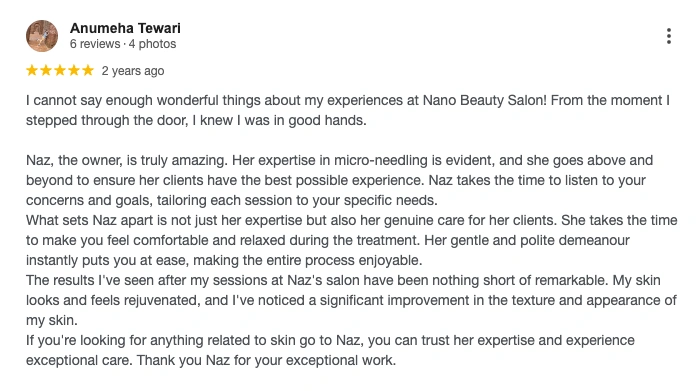Open the Anumeha Tewari reviewer name link

(125, 28)
